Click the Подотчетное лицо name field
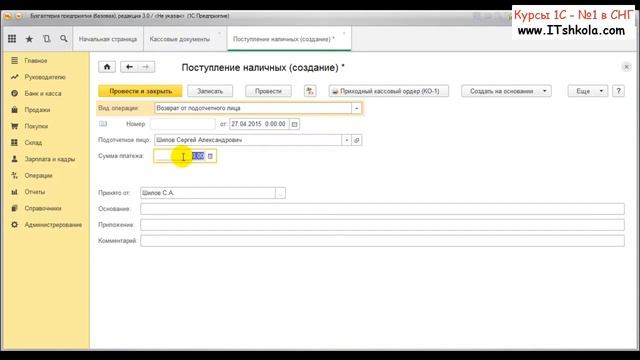Image resolution: width=640 pixels, height=360 pixels. pyautogui.click(x=248, y=140)
